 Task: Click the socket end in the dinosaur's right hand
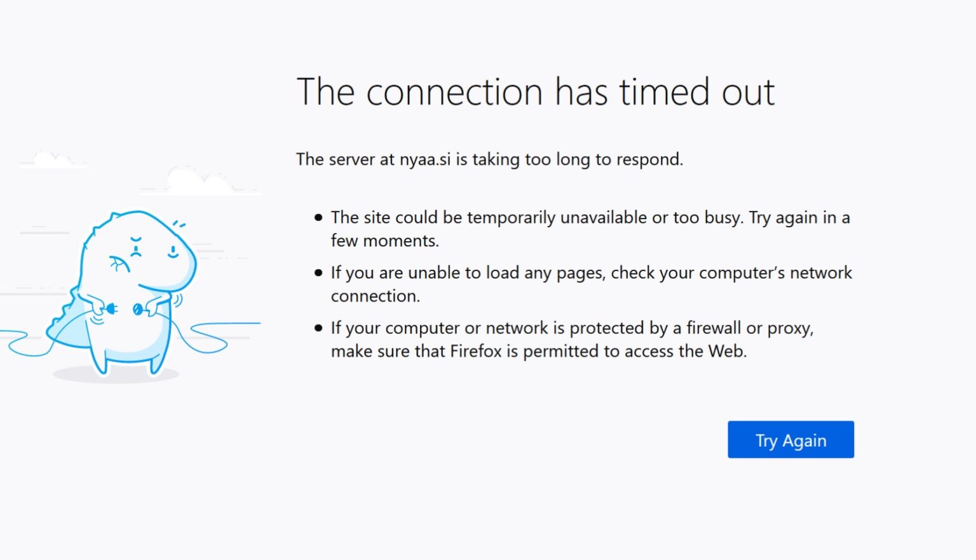click(x=138, y=309)
